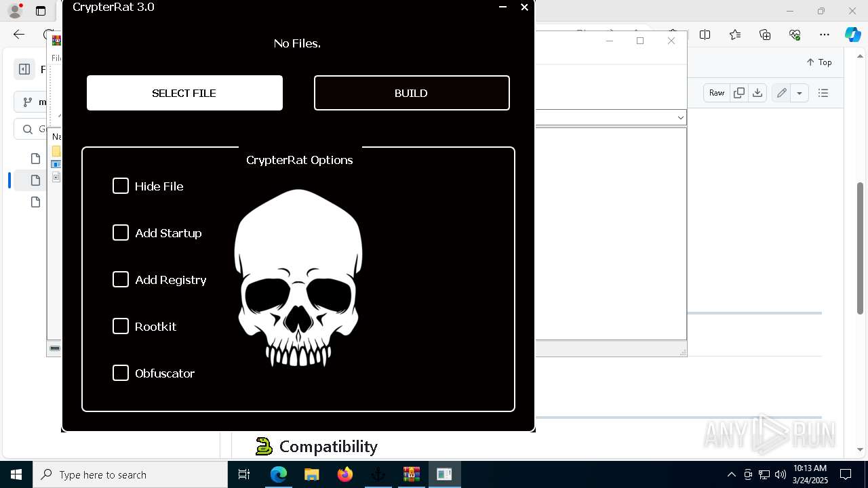The height and width of the screenshot is (488, 868).
Task: Close the CrypterRat 3.0 window
Action: 524,7
